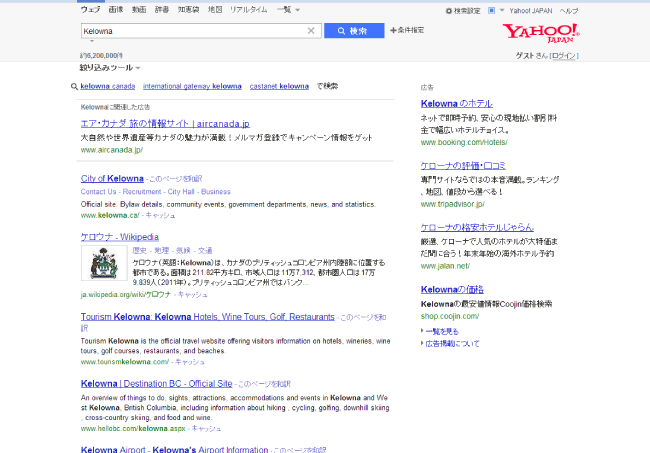Screen dimensions: 650x453
Task: Open shop.coojin.com URL
Action: pos(450,316)
